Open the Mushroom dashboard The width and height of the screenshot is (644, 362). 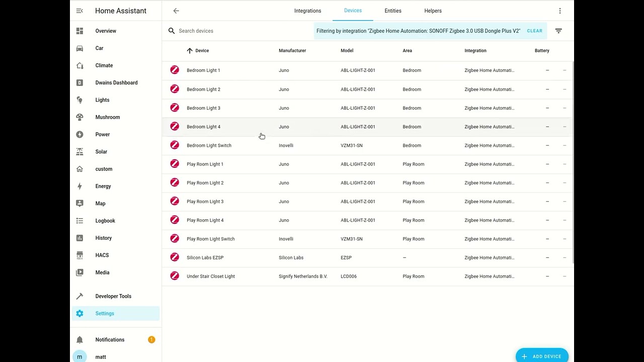tap(108, 117)
